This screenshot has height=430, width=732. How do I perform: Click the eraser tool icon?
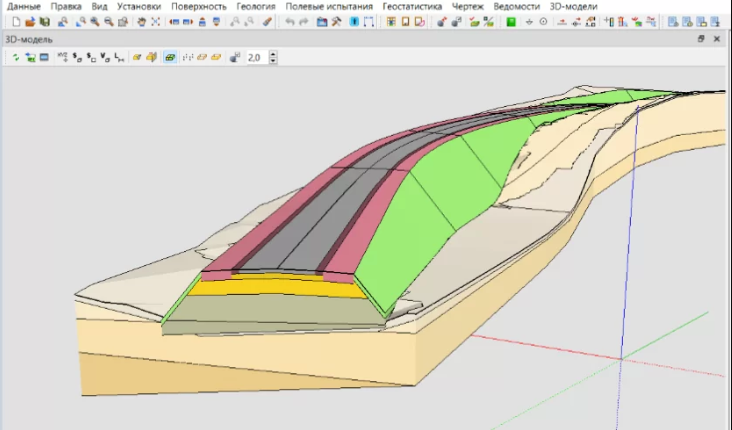[x=267, y=21]
